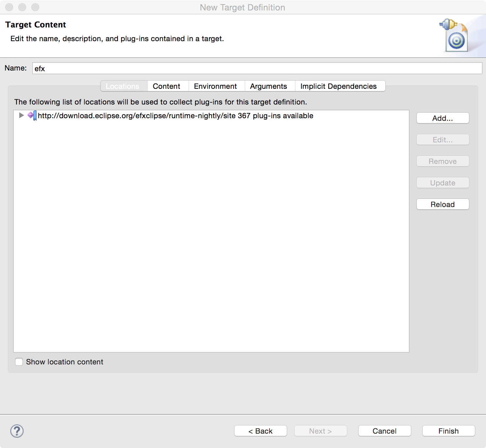
Task: Click the Add... button
Action: [x=443, y=118]
